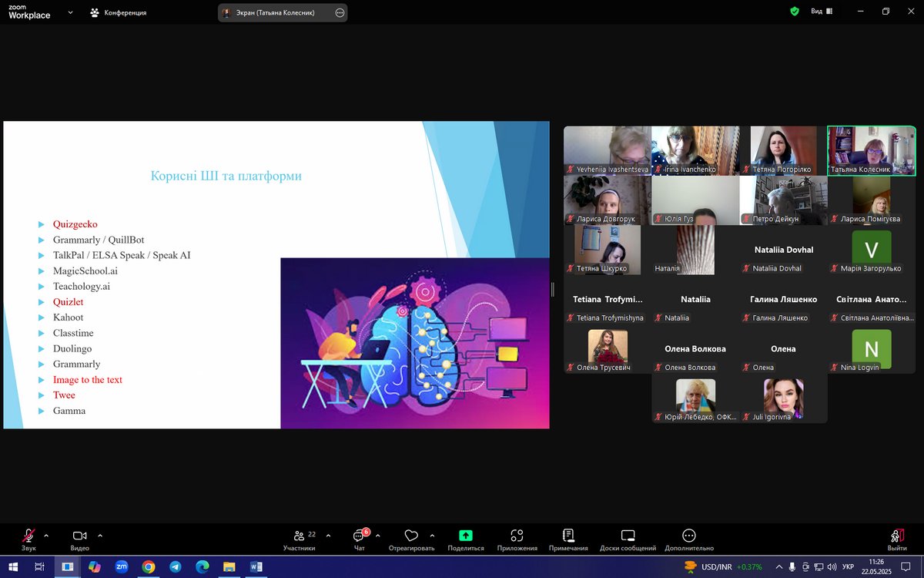Screen dimensions: 924x578
Task: Select Петро Дейкун's video tile
Action: [784, 200]
